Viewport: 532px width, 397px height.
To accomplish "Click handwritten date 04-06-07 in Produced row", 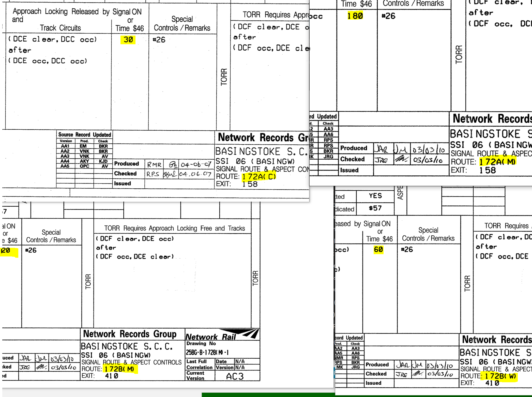I will [x=196, y=164].
